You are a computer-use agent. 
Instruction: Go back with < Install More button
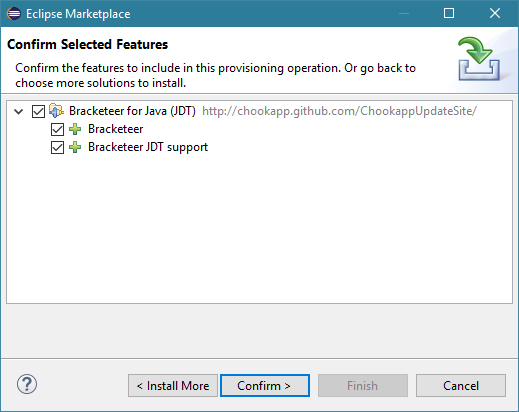coord(173,386)
